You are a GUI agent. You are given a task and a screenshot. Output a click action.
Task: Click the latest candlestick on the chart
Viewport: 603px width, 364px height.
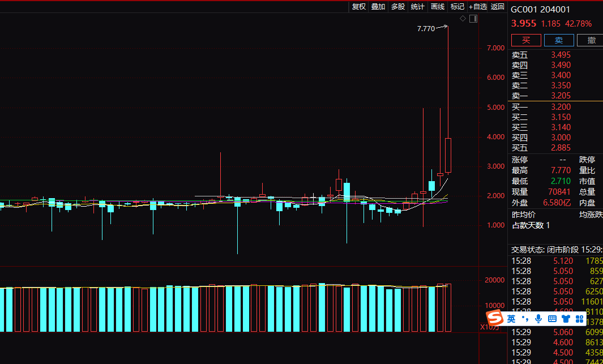(x=448, y=155)
